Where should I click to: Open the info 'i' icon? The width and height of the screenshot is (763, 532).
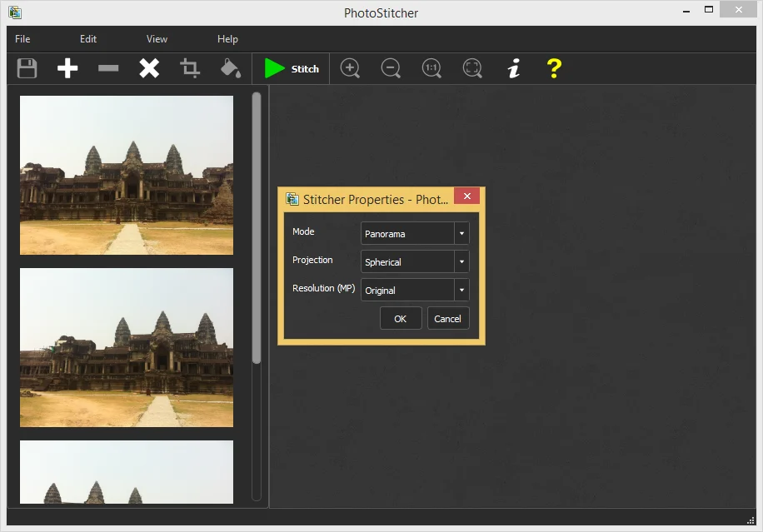click(513, 68)
